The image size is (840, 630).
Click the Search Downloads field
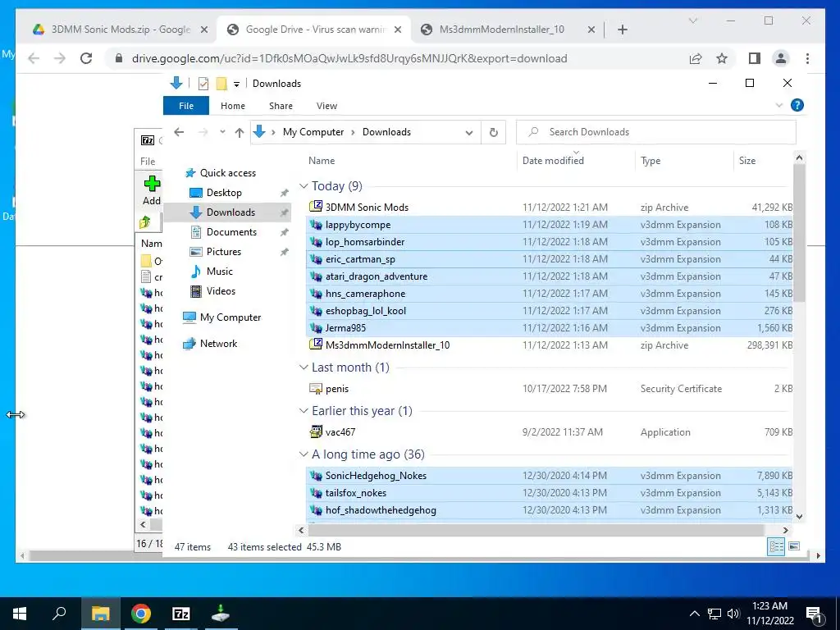pos(655,132)
